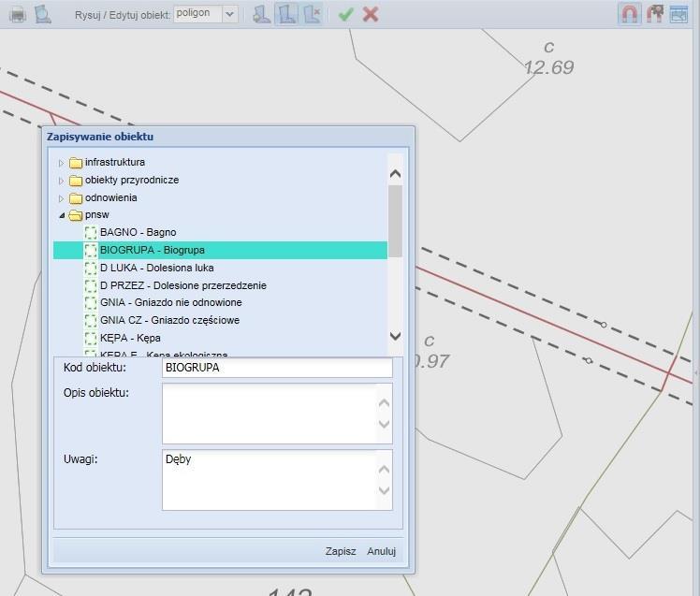Select the edit polygon tool
The height and width of the screenshot is (596, 700).
286,14
